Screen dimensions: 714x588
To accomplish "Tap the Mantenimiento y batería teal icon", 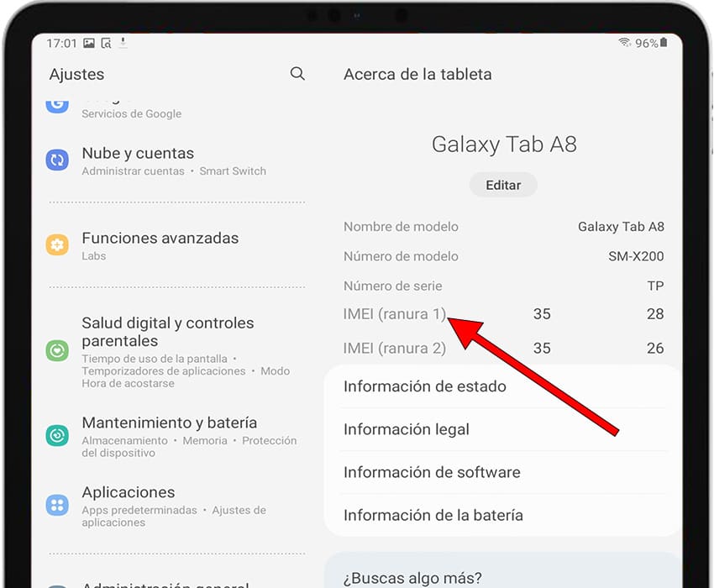I will [57, 435].
